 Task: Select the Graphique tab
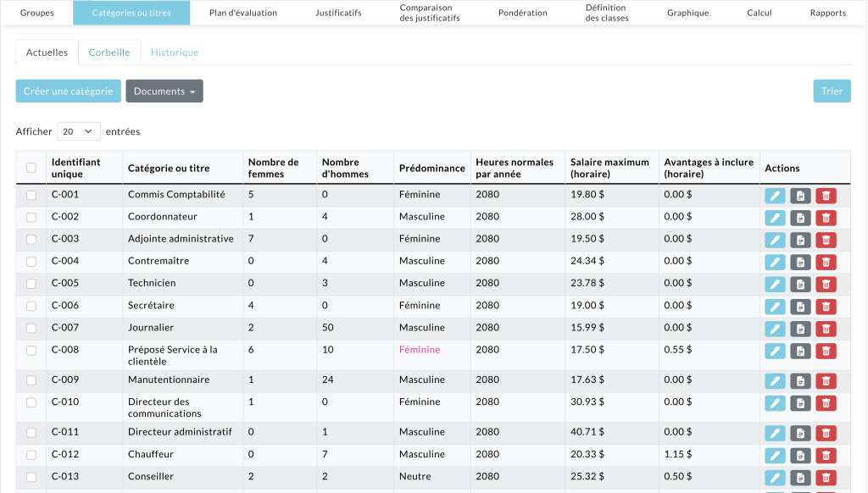tap(687, 13)
